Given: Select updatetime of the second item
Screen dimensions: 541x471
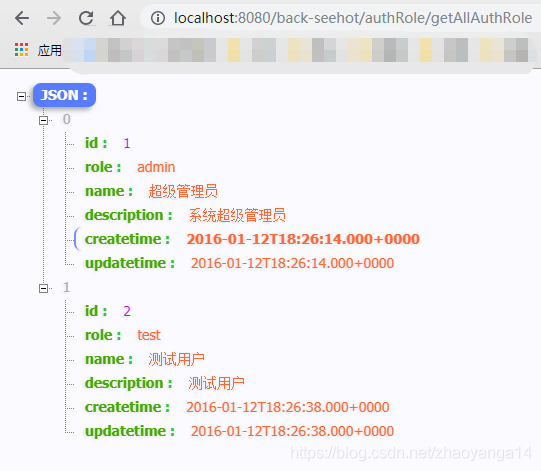Looking at the screenshot, I should click(239, 431).
